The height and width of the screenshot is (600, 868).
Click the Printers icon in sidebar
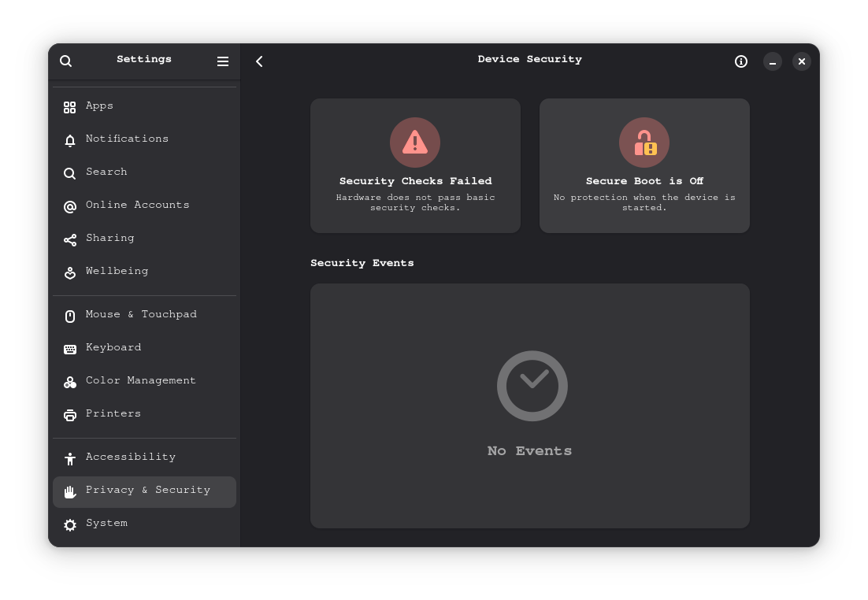tap(70, 415)
